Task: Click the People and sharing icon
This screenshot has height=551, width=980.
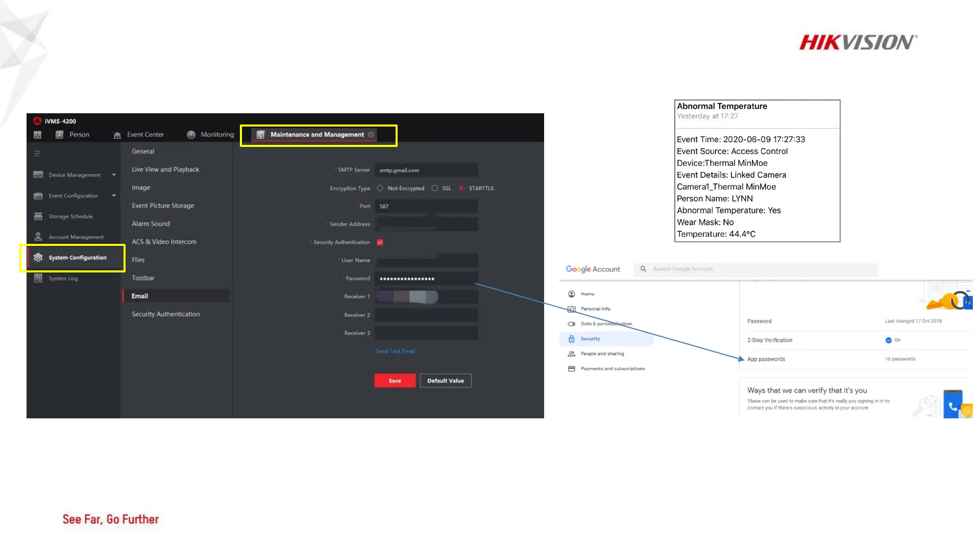Action: pyautogui.click(x=572, y=354)
